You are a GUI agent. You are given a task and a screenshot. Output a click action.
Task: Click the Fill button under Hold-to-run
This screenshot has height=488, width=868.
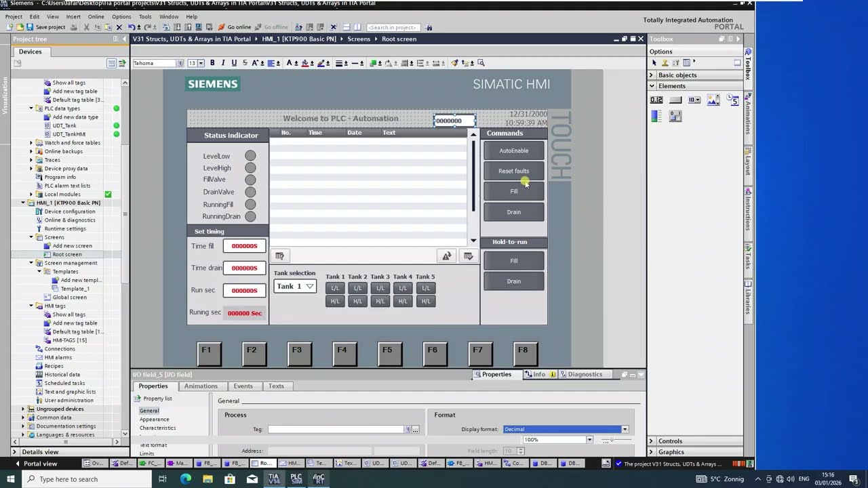point(514,261)
